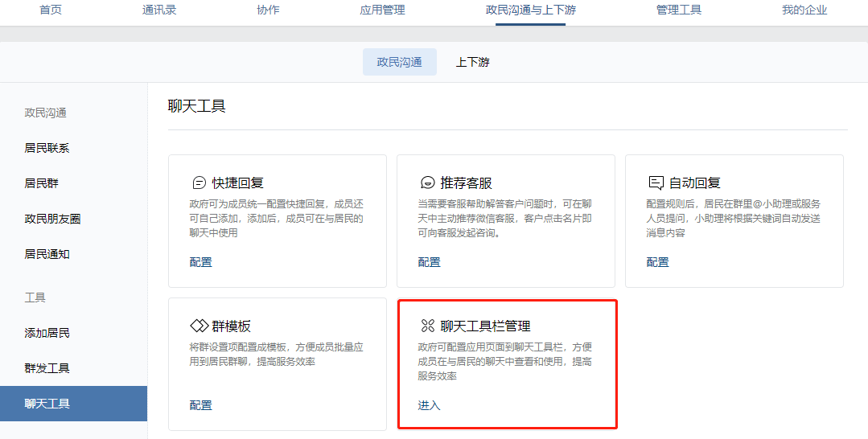Open the 应用管理 tab
868x439 pixels.
tap(383, 10)
